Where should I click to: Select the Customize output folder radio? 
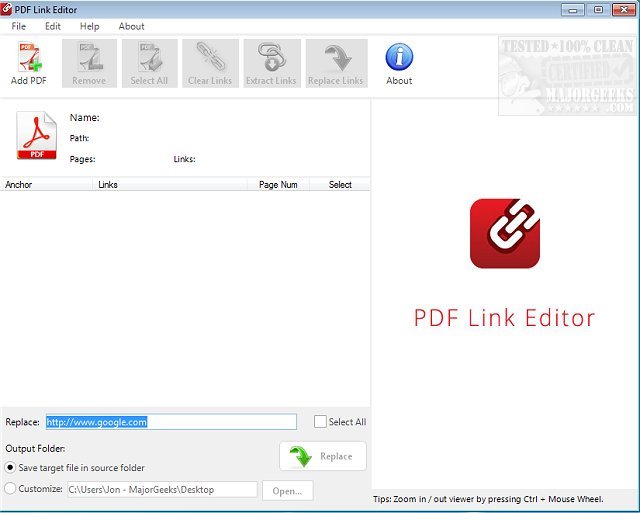coord(10,488)
